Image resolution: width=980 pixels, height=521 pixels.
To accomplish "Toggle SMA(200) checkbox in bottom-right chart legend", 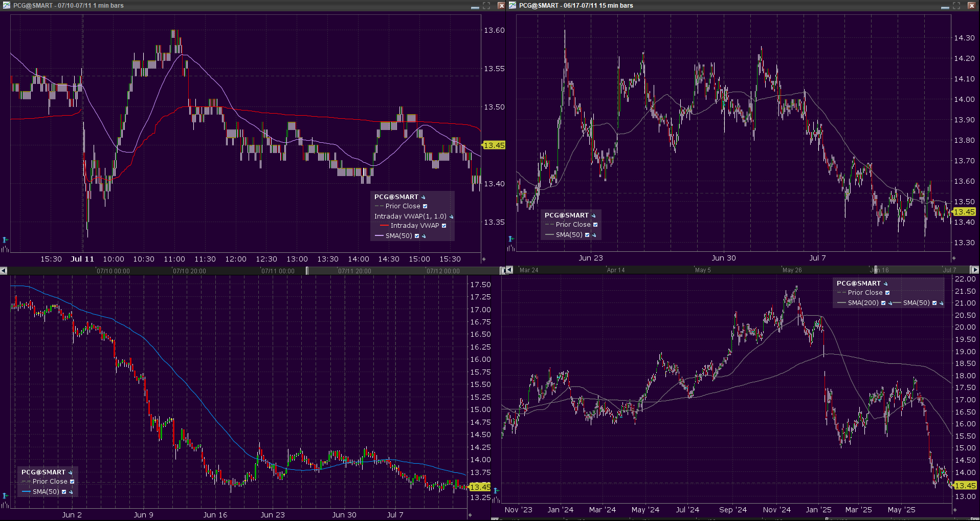I will coord(883,303).
